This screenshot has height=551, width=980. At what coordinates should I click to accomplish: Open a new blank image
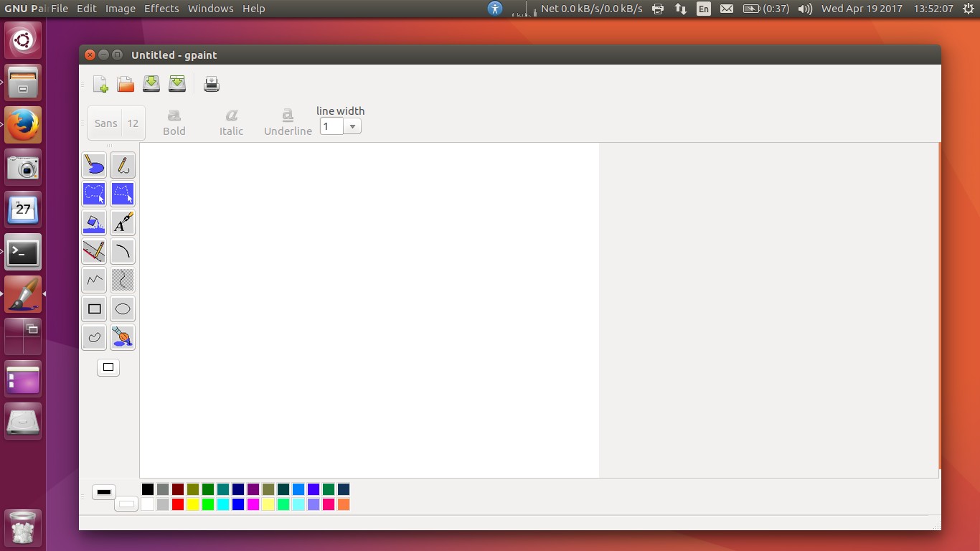pos(100,83)
